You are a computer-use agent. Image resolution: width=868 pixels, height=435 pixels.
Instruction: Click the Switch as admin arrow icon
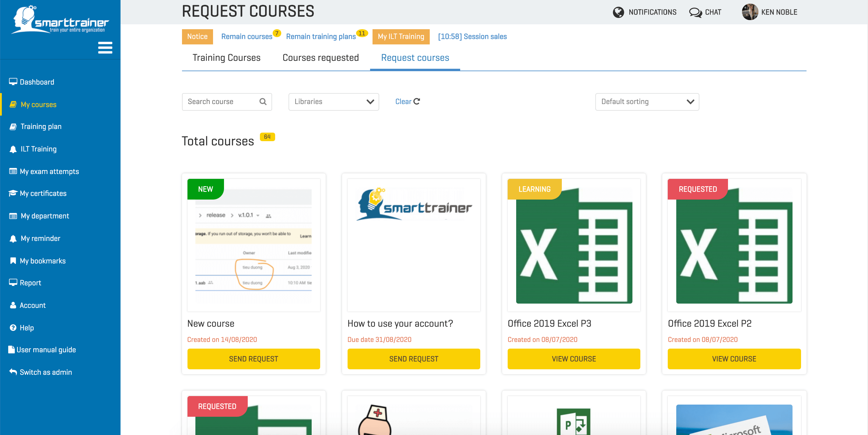pyautogui.click(x=13, y=372)
